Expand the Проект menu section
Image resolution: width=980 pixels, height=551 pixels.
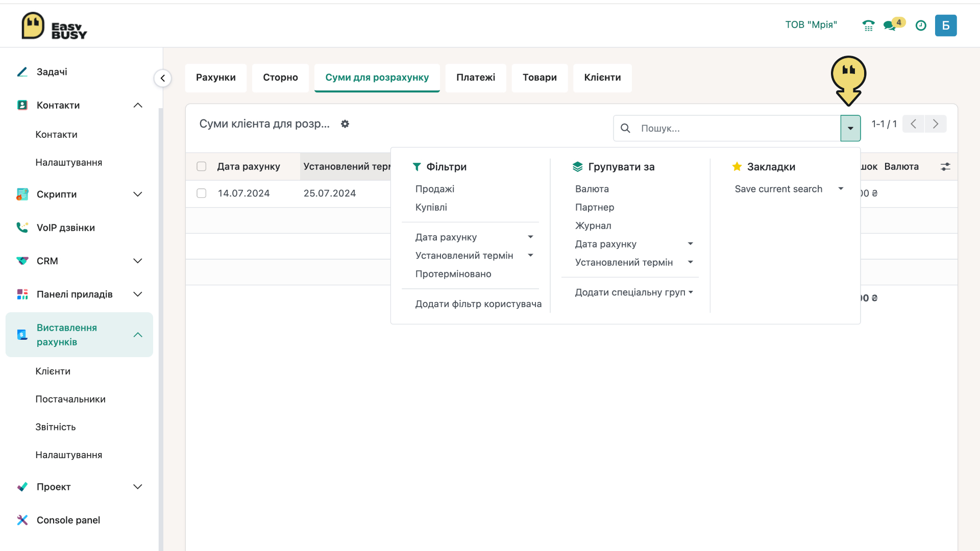(x=138, y=487)
